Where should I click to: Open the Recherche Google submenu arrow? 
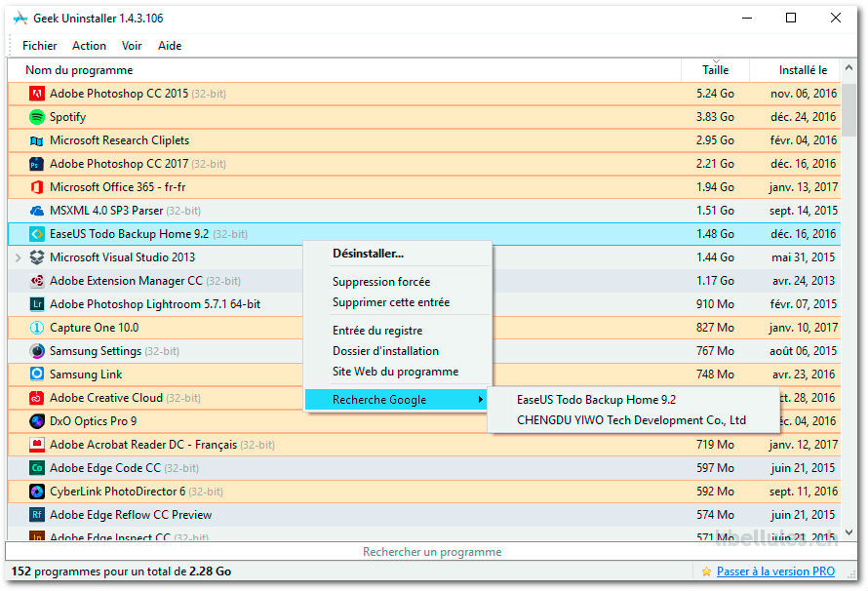pyautogui.click(x=481, y=399)
